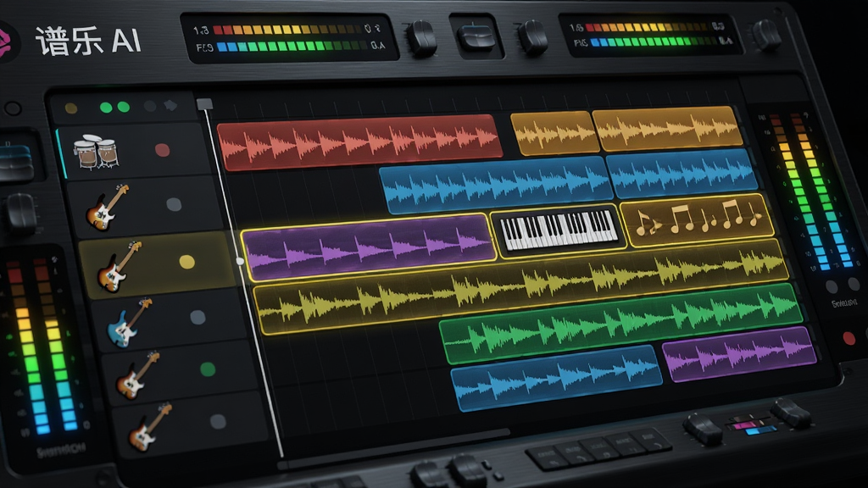Click the top left horizontal level meter
The height and width of the screenshot is (488, 868).
[288, 37]
